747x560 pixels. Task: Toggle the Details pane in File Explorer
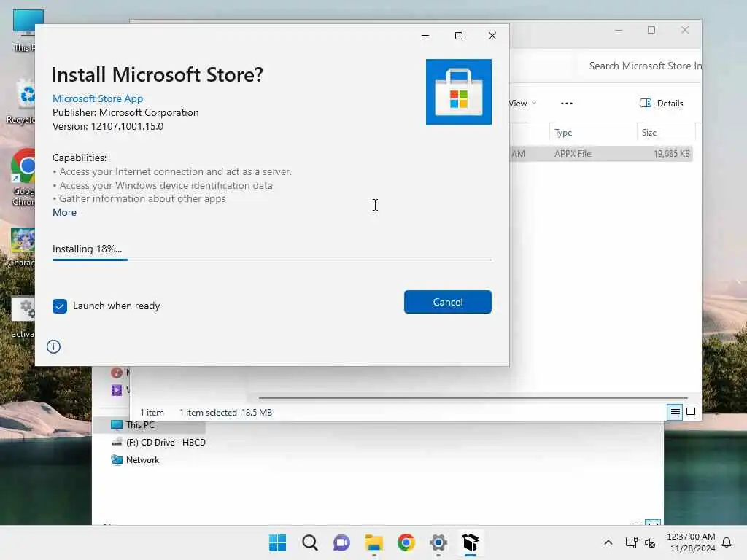click(x=661, y=104)
